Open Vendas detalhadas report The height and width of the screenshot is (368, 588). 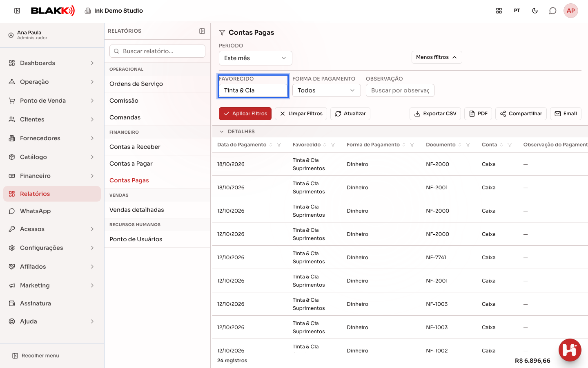pos(158,210)
